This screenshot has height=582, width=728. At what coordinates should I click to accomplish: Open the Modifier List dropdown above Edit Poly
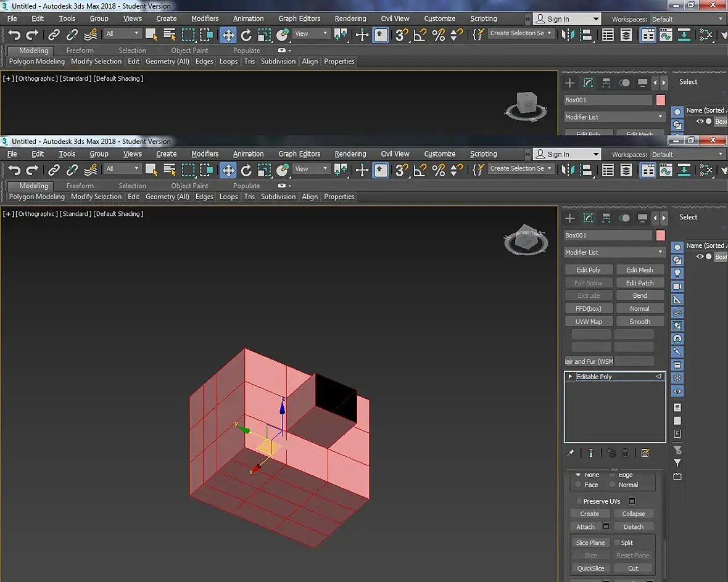pyautogui.click(x=614, y=252)
